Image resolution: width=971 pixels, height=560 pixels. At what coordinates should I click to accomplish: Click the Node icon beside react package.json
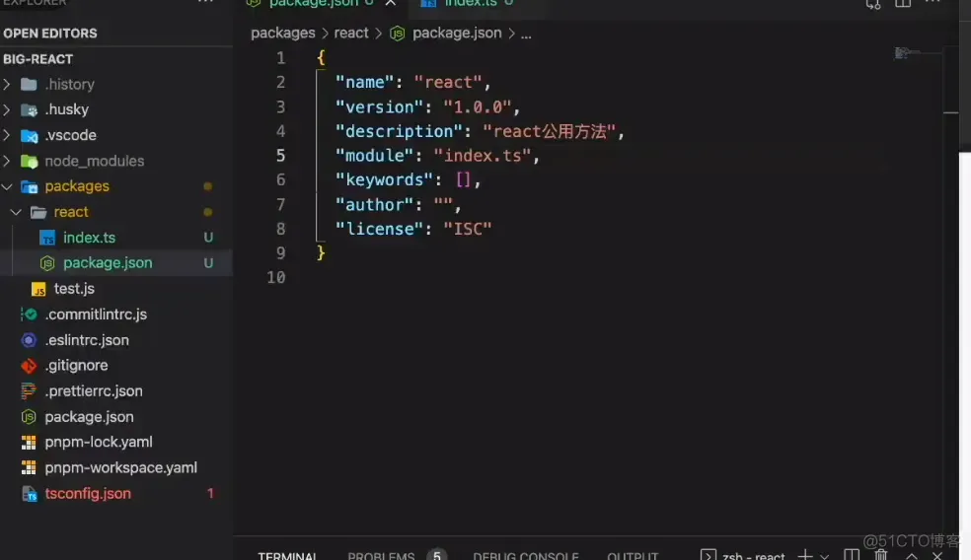tap(47, 263)
